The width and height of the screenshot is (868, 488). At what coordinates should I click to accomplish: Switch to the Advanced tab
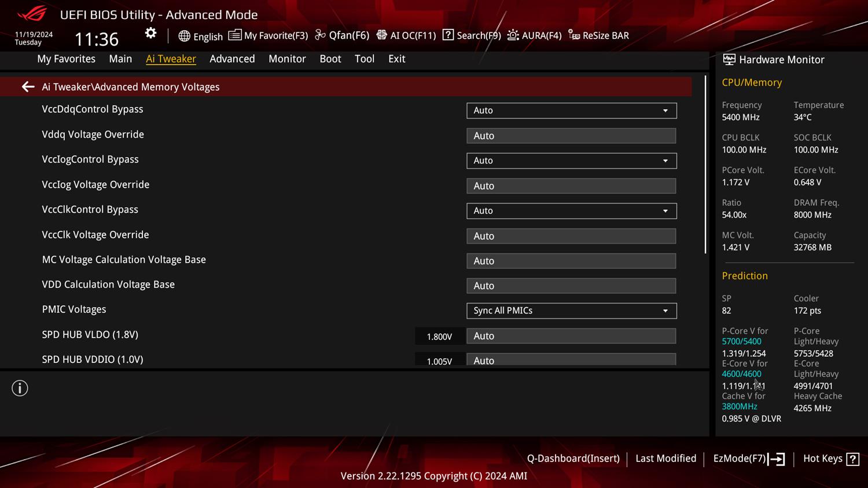point(232,59)
